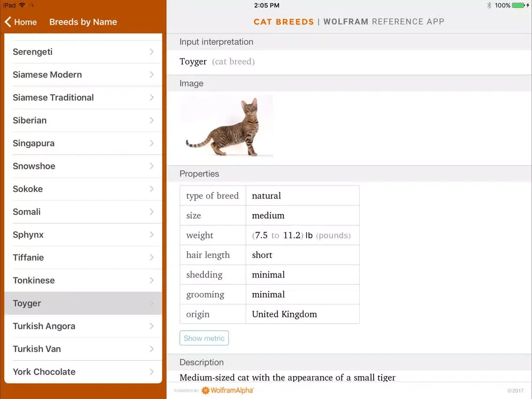Click chevron next to Singapura

click(x=152, y=143)
